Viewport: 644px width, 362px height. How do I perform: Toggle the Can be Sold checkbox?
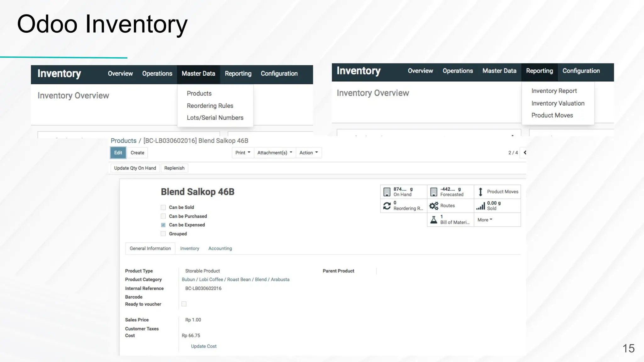tap(163, 207)
